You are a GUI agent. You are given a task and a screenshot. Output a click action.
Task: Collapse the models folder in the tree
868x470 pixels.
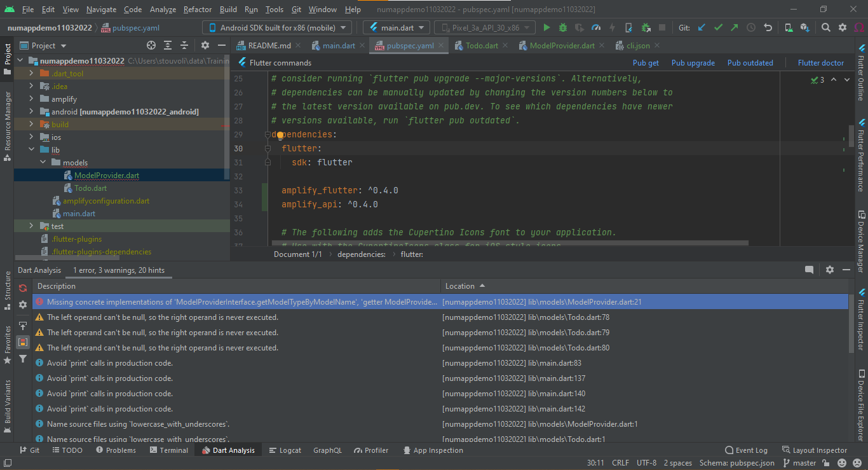point(41,162)
